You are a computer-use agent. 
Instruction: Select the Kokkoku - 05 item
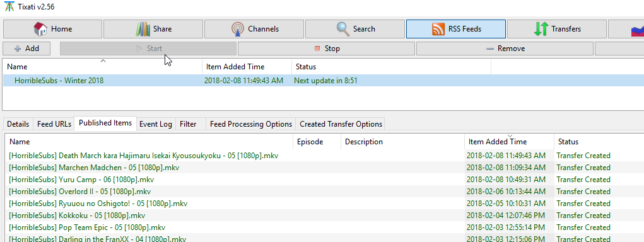77,216
